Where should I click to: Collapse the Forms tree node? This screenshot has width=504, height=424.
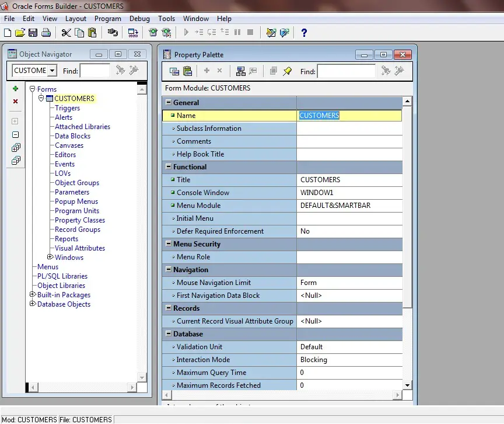(32, 89)
